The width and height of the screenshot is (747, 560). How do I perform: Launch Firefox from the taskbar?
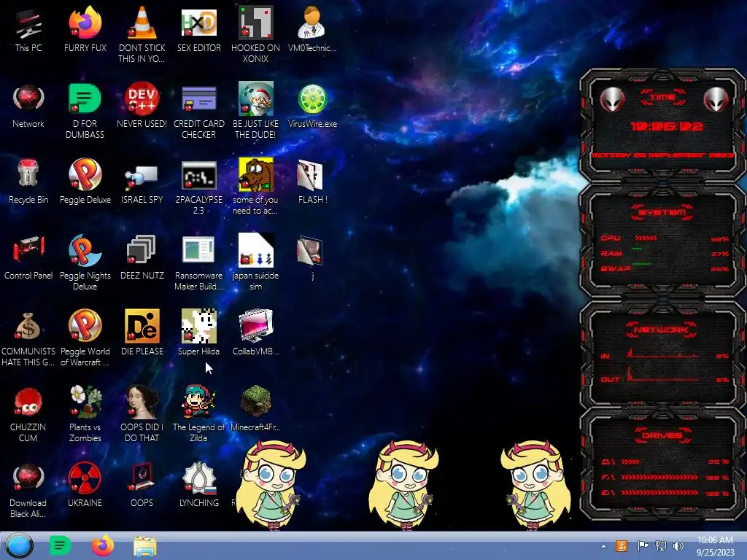coord(102,545)
